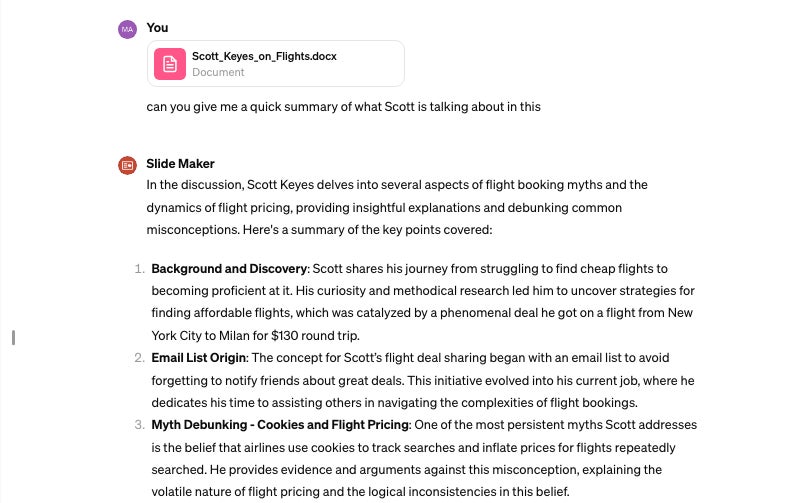Click the "Document" label under the filename
This screenshot has height=503, width=787.
(218, 72)
